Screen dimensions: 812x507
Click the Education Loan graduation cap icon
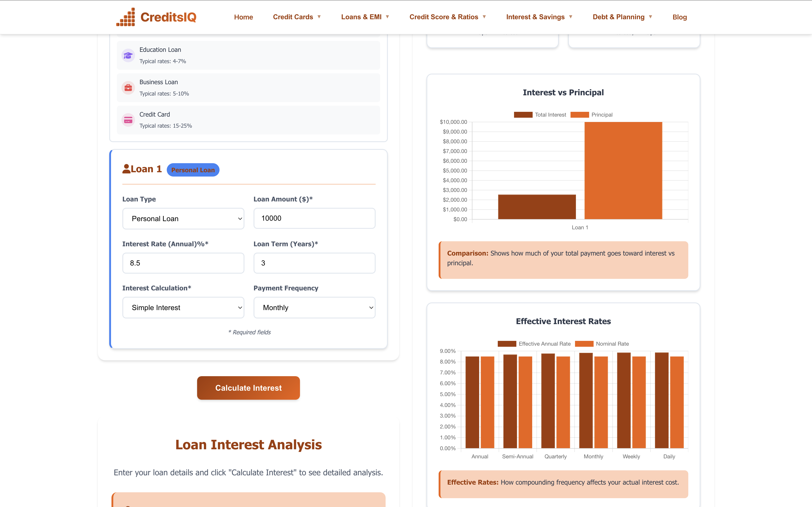[128, 55]
